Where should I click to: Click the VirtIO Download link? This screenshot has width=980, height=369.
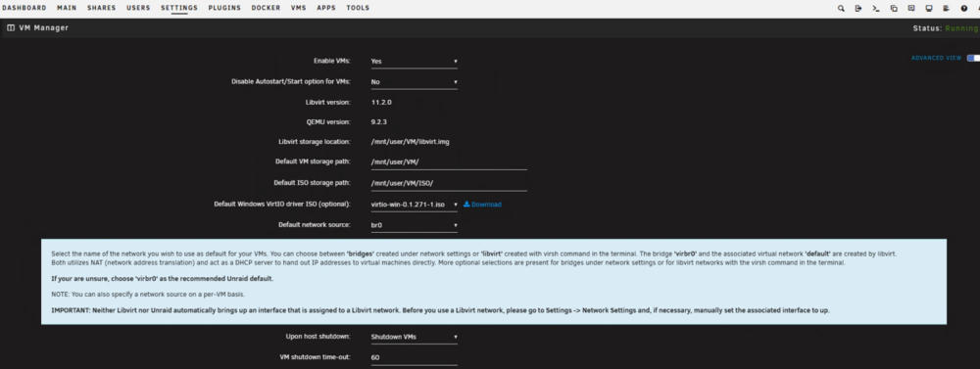pyautogui.click(x=482, y=205)
